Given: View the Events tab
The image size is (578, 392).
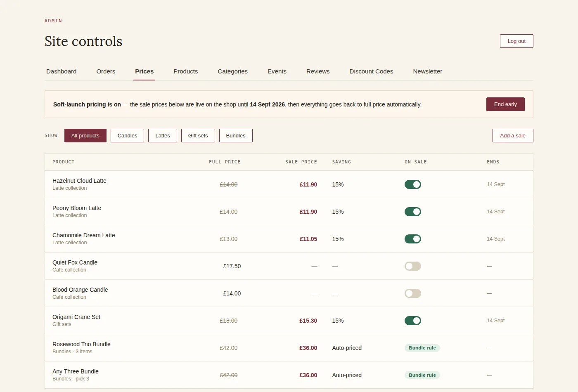Looking at the screenshot, I should (x=277, y=71).
